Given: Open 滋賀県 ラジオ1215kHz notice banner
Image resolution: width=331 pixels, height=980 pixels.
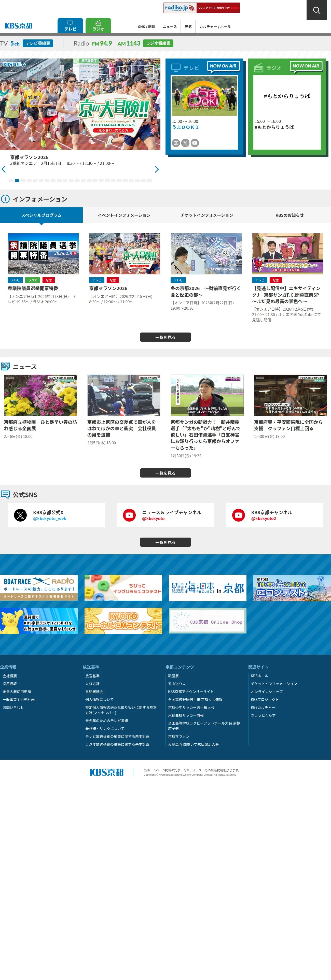Looking at the screenshot, I should 39,621.
